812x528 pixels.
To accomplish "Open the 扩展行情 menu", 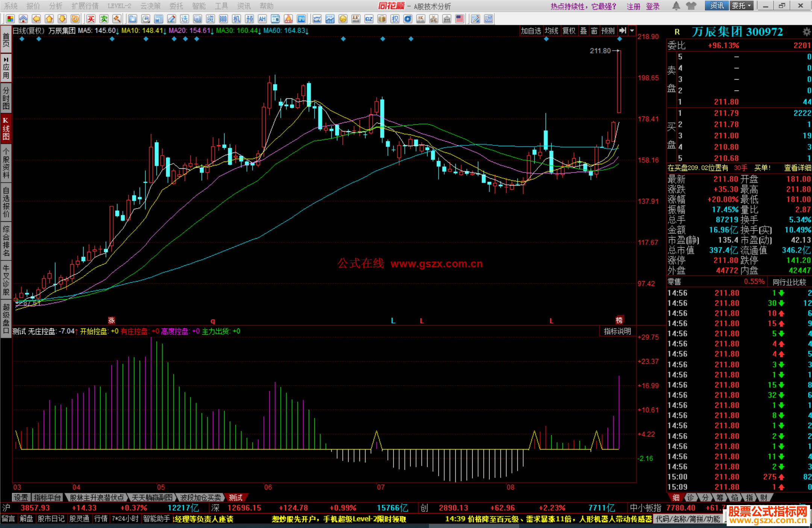I will pyautogui.click(x=85, y=6).
